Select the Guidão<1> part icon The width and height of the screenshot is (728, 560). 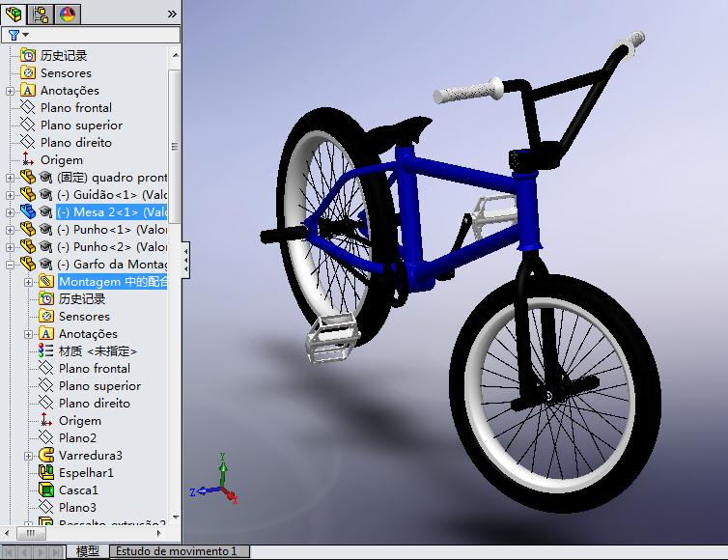[28, 195]
